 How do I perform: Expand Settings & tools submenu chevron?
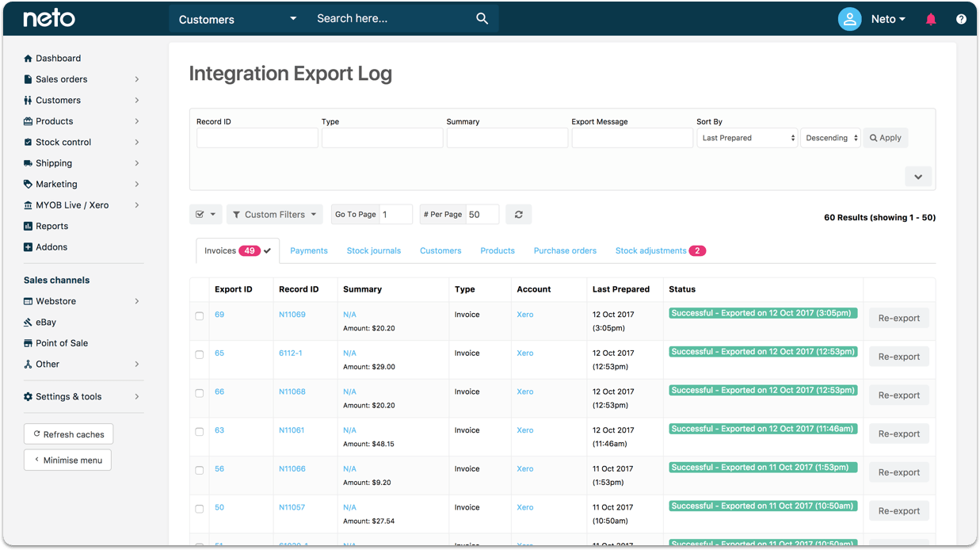[x=137, y=397]
